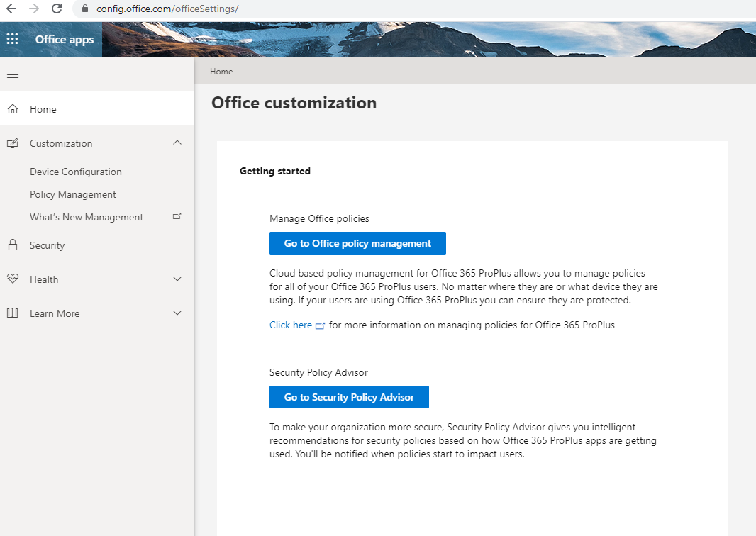Click inside the browser address bar

(213, 11)
